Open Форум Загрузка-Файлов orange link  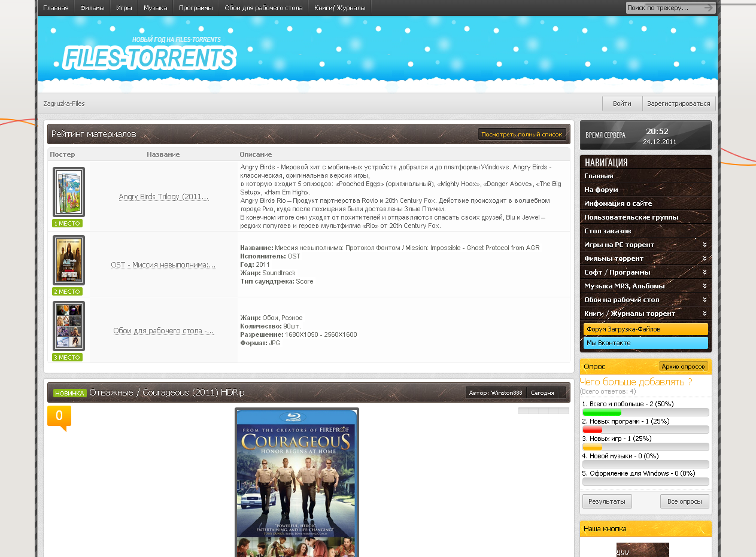tap(645, 329)
